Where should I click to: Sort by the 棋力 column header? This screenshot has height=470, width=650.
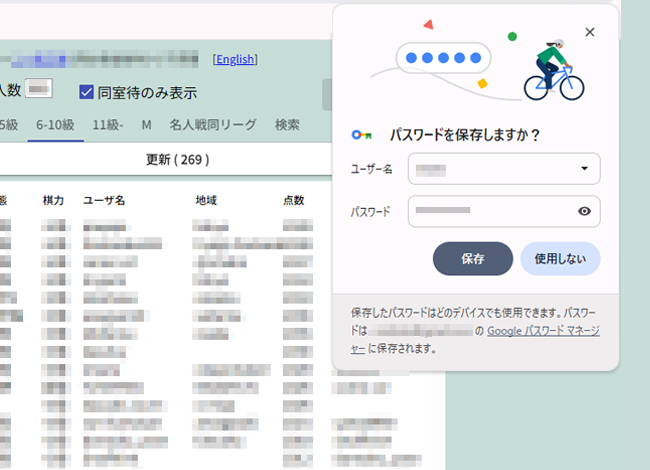point(53,201)
